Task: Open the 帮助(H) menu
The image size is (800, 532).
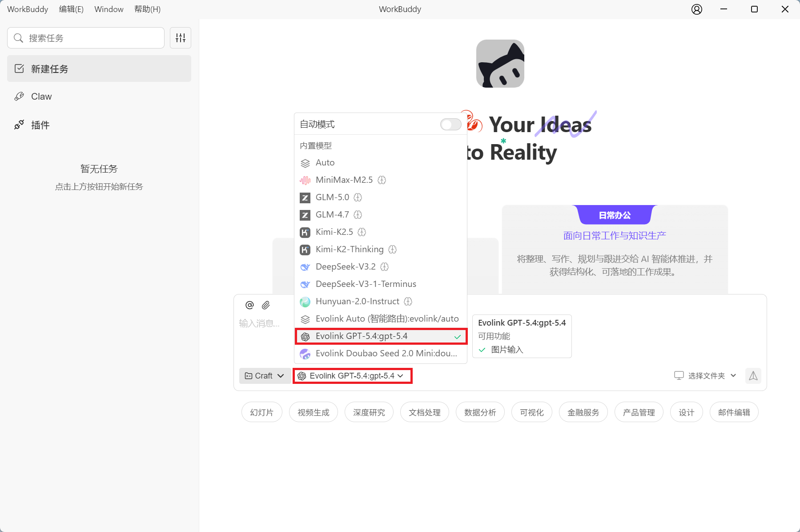Action: (x=147, y=9)
